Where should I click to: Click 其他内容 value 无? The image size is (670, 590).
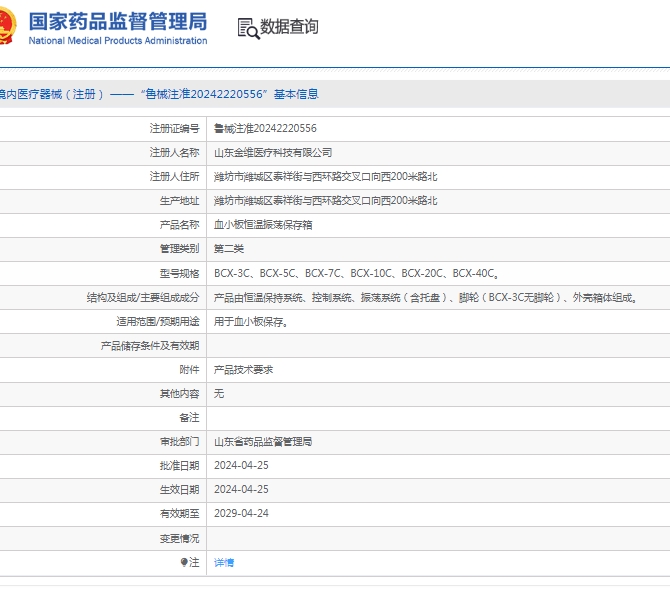(x=219, y=393)
